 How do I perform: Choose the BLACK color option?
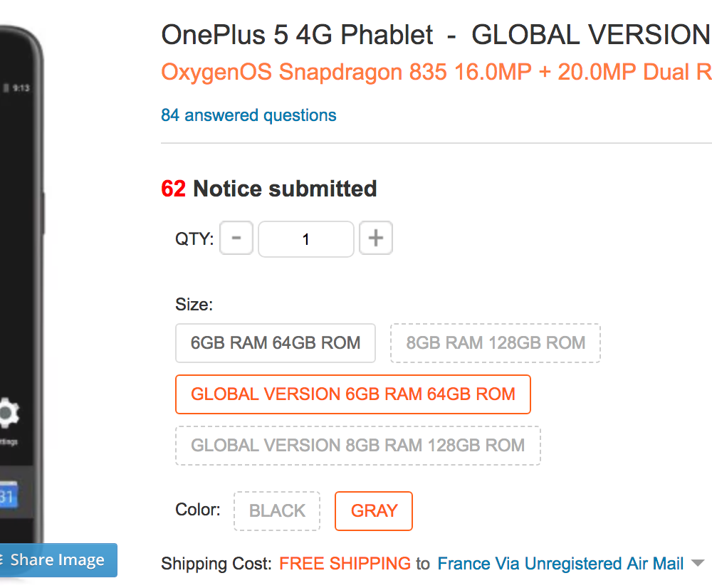point(277,511)
